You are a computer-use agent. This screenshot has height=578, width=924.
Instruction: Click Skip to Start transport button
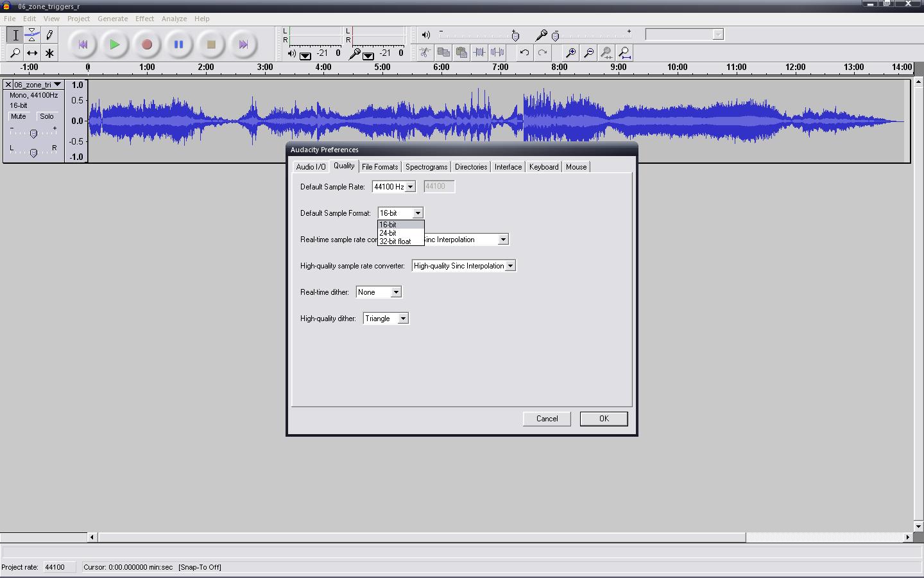(83, 44)
